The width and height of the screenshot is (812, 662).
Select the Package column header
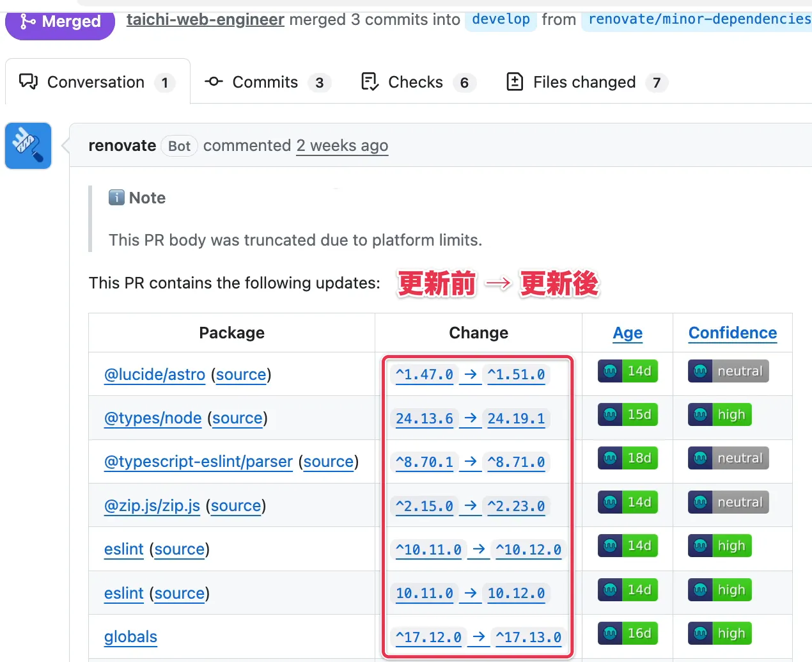click(231, 333)
